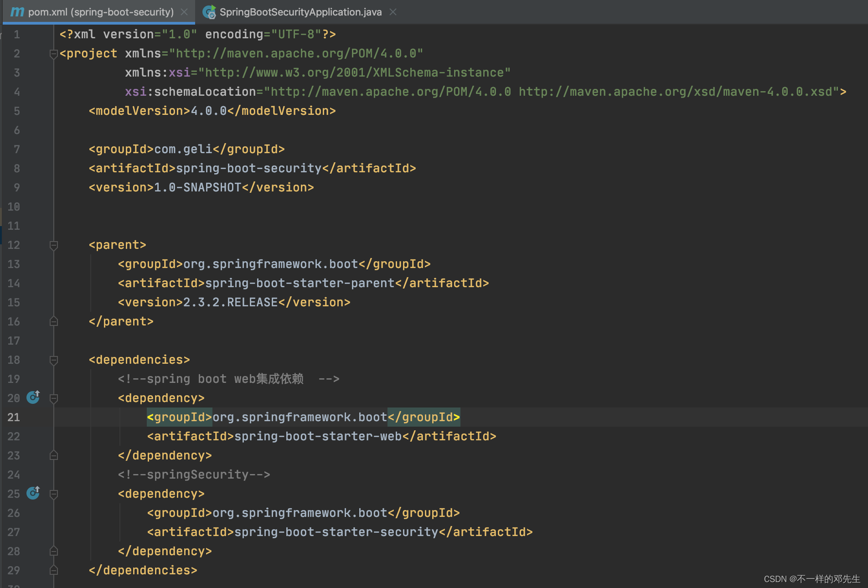This screenshot has width=868, height=588.
Task: Click the springSecurity comment line
Action: point(194,475)
